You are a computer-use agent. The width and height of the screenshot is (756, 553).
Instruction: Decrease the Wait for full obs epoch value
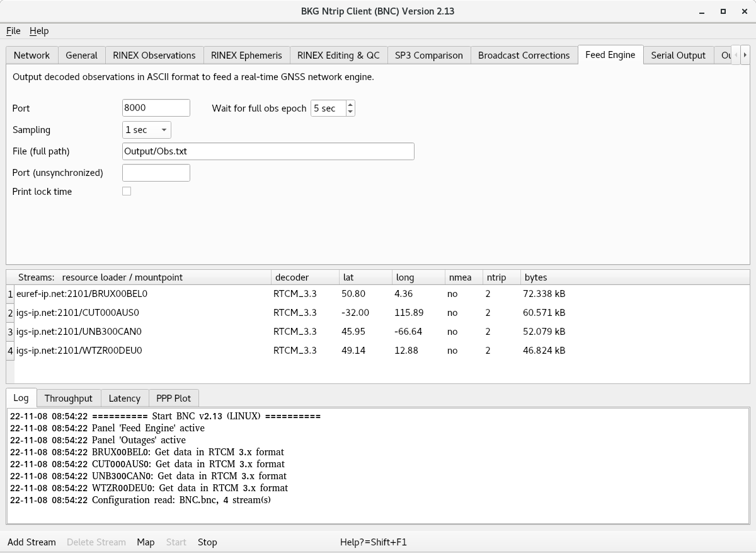tap(350, 112)
